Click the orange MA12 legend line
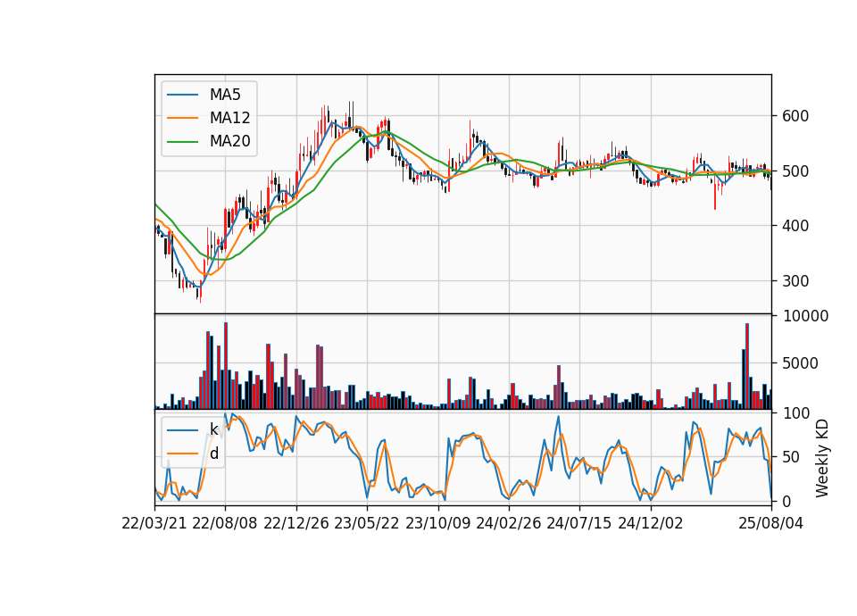This screenshot has height=616, width=857. [182, 118]
